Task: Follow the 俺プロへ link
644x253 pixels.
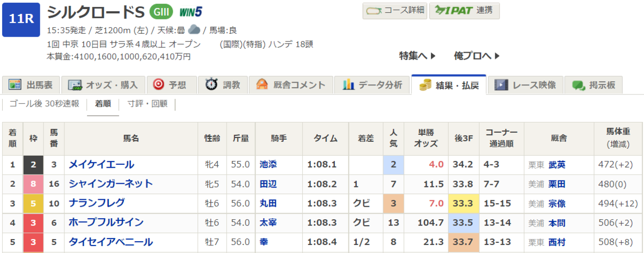Action: click(x=477, y=55)
